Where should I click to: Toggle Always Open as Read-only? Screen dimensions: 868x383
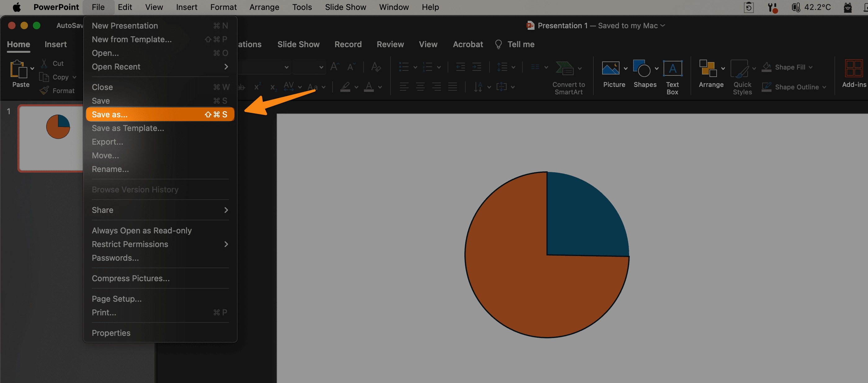141,231
